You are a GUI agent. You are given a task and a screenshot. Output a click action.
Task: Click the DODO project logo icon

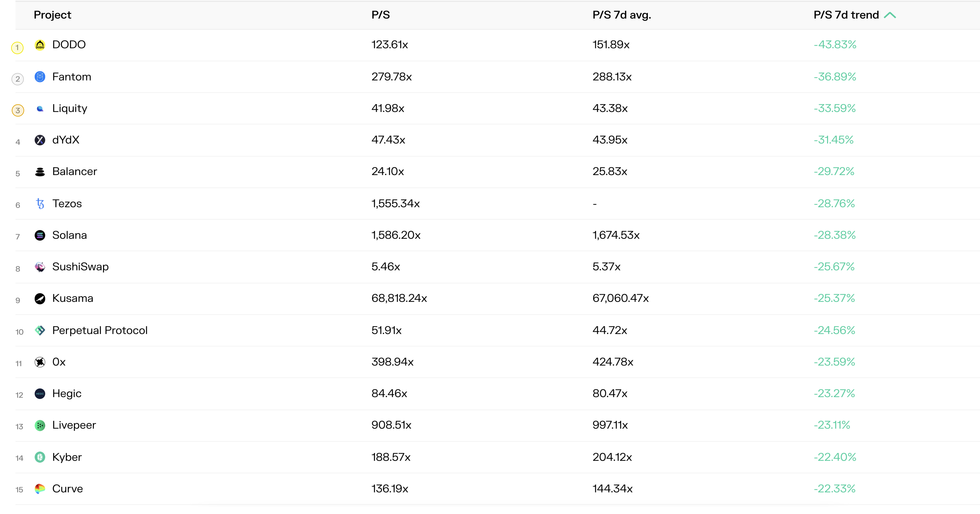tap(40, 45)
